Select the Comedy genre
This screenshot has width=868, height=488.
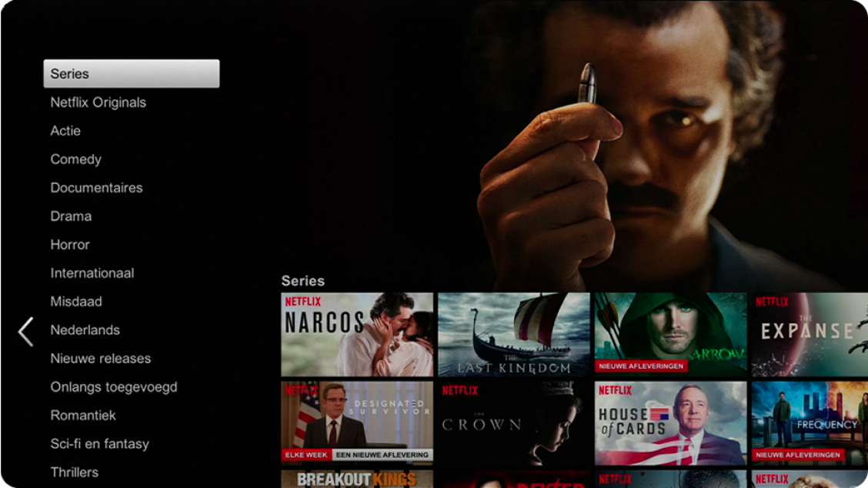pos(76,159)
